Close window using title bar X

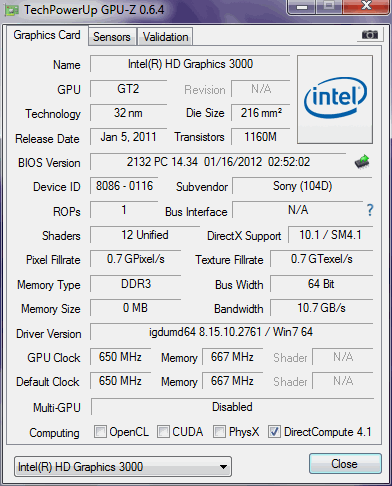point(366,7)
